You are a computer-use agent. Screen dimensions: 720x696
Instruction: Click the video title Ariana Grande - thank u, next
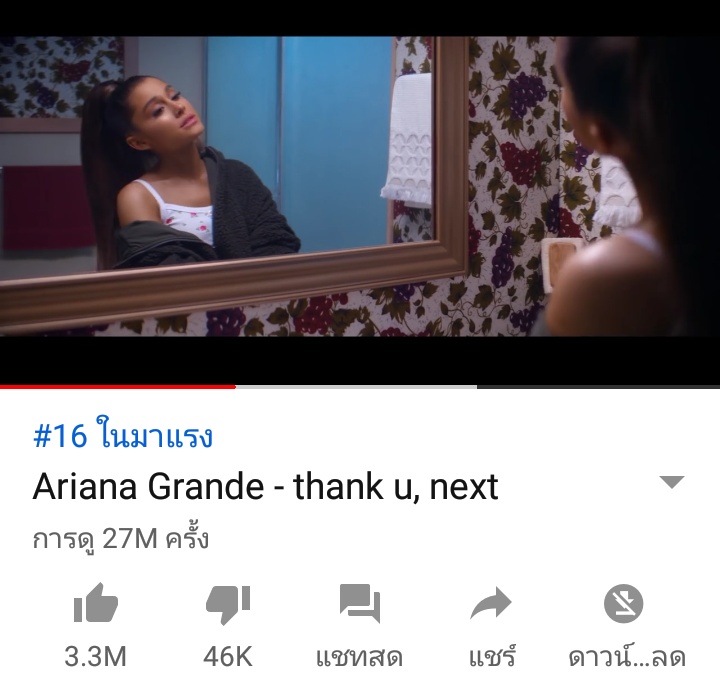pyautogui.click(x=265, y=487)
